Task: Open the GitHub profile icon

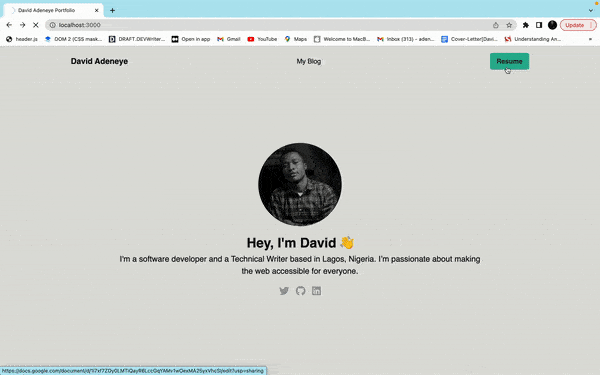Action: pos(300,291)
